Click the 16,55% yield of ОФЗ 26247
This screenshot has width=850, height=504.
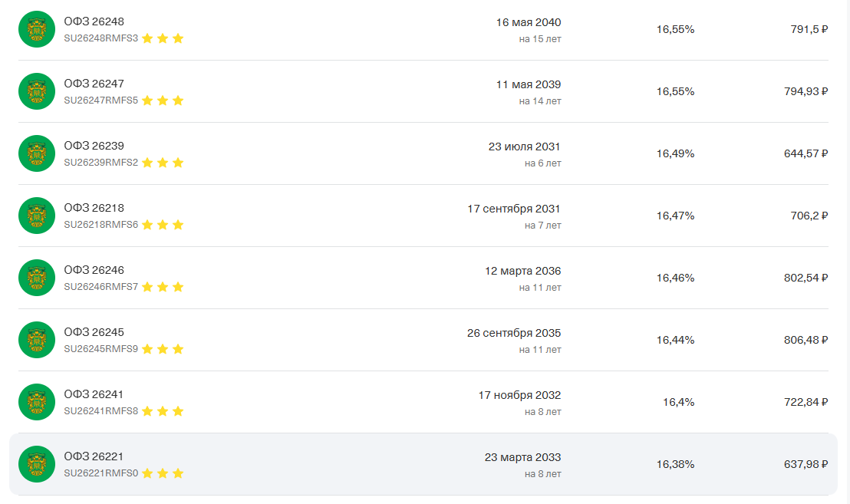(675, 91)
